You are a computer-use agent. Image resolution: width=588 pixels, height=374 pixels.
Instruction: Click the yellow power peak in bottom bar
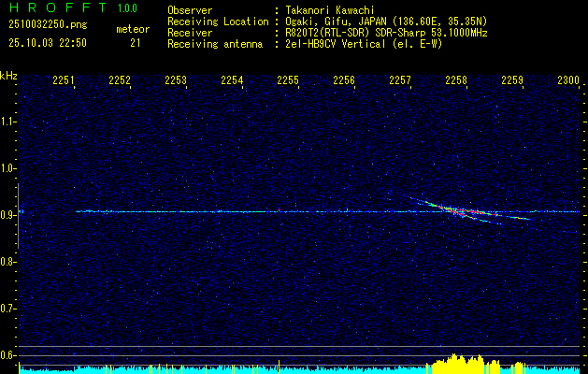click(x=454, y=362)
